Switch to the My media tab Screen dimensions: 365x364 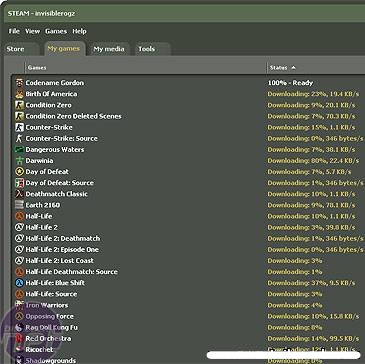point(109,49)
